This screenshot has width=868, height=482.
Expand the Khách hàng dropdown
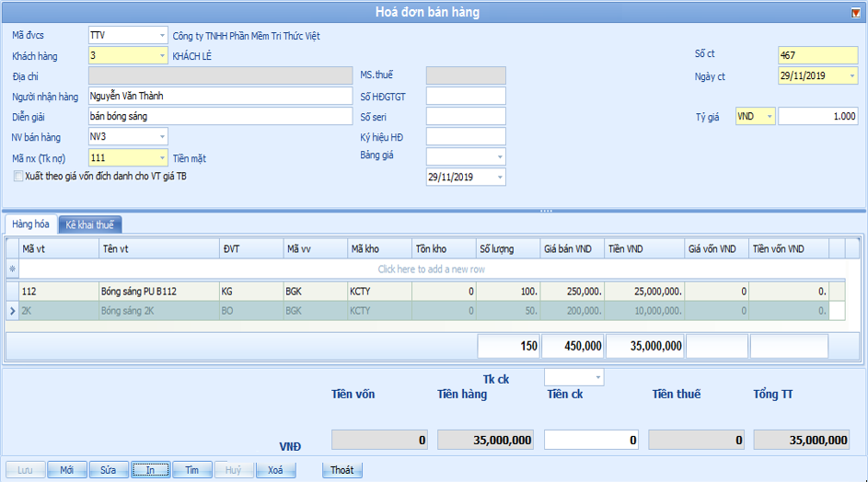click(162, 56)
